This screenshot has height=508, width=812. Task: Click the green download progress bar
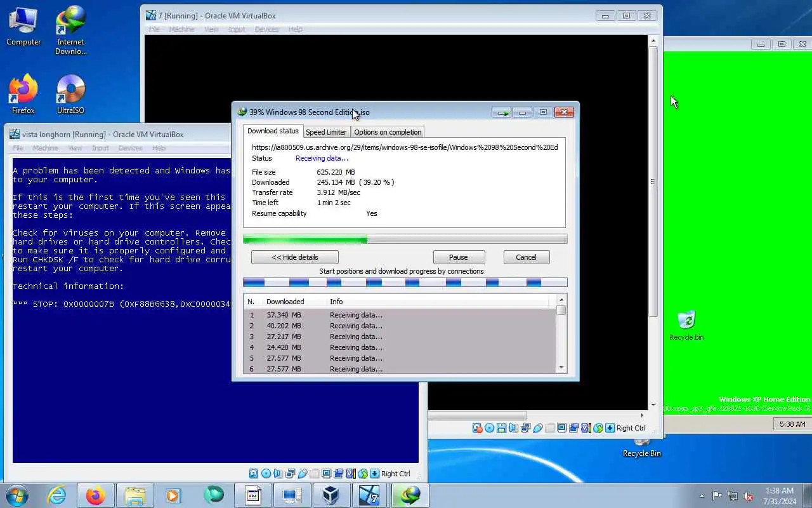coord(405,239)
